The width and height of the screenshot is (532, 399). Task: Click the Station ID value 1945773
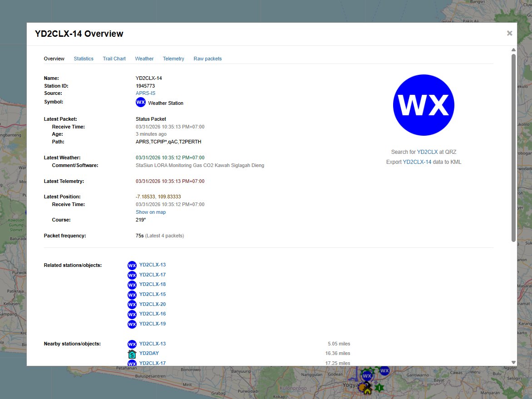coord(145,86)
